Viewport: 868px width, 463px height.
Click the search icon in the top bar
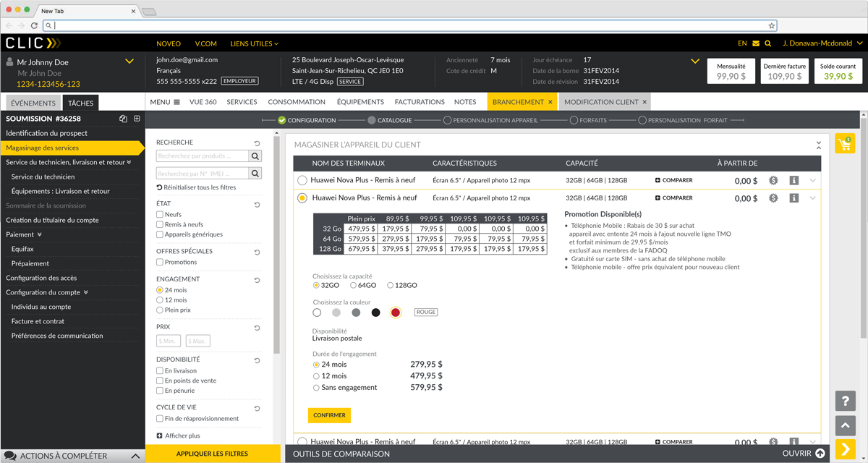pos(768,43)
